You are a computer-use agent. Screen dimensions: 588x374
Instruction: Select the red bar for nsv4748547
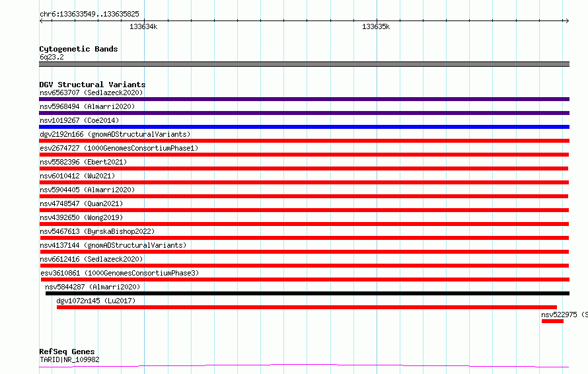[304, 210]
